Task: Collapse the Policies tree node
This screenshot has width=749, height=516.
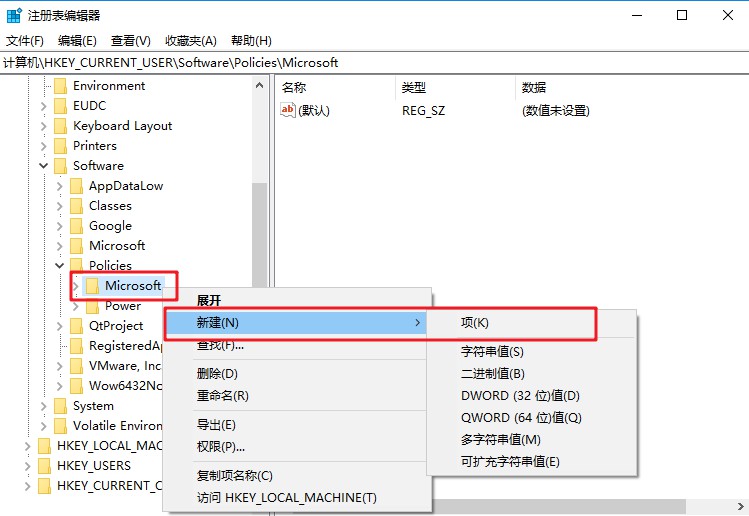Action: pos(60,266)
